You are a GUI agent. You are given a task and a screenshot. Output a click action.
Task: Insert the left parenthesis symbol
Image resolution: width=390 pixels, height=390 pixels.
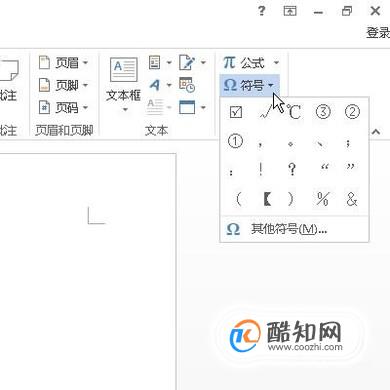(x=238, y=199)
